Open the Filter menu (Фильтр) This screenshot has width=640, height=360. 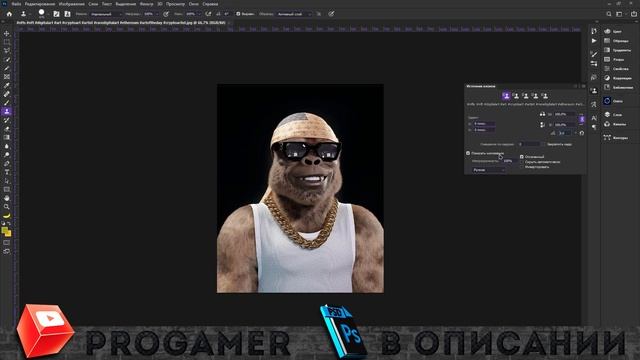tap(146, 4)
